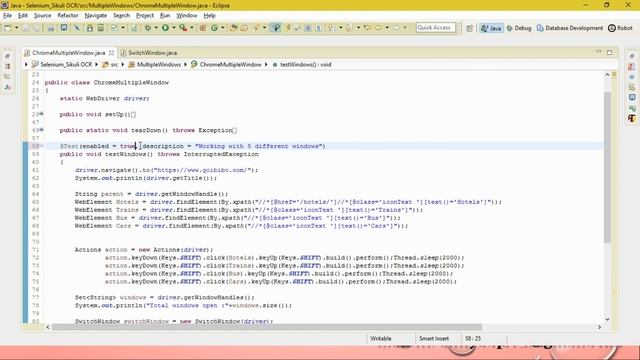This screenshot has width=640, height=360.
Task: Click the editor scroll-down arrow
Action: tap(607, 319)
